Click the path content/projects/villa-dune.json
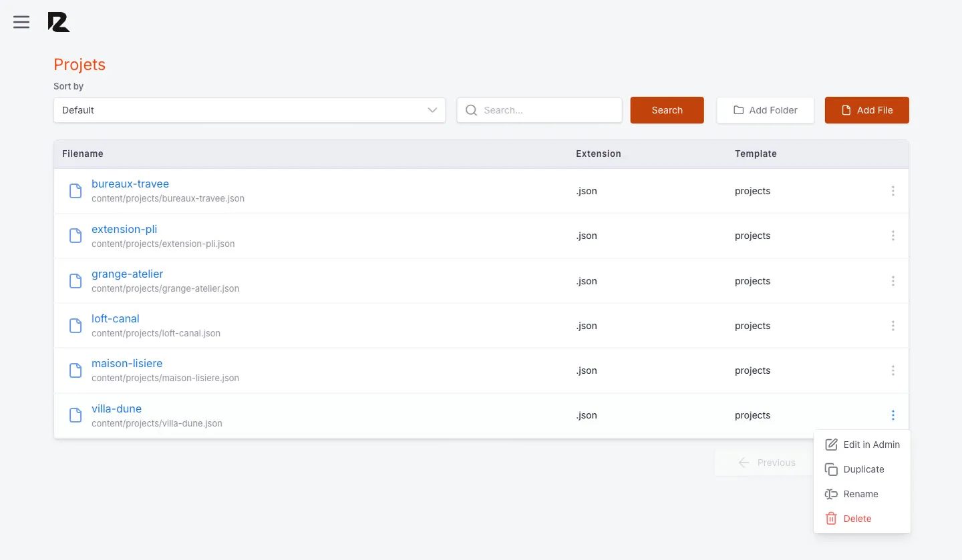Viewport: 962px width, 560px height. [x=157, y=423]
